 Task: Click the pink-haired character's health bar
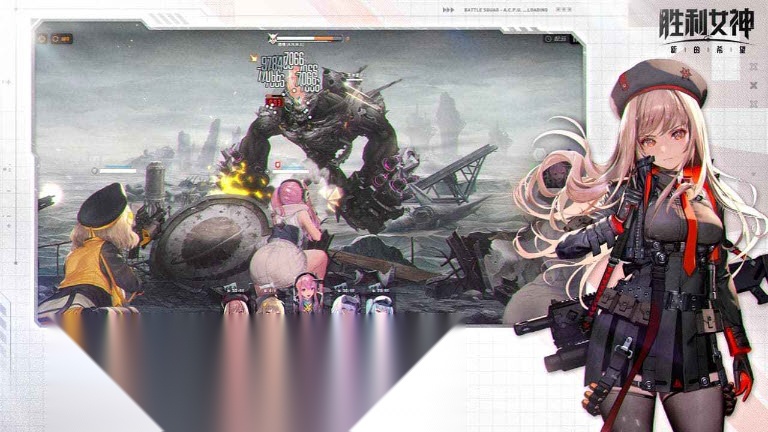coord(291,170)
